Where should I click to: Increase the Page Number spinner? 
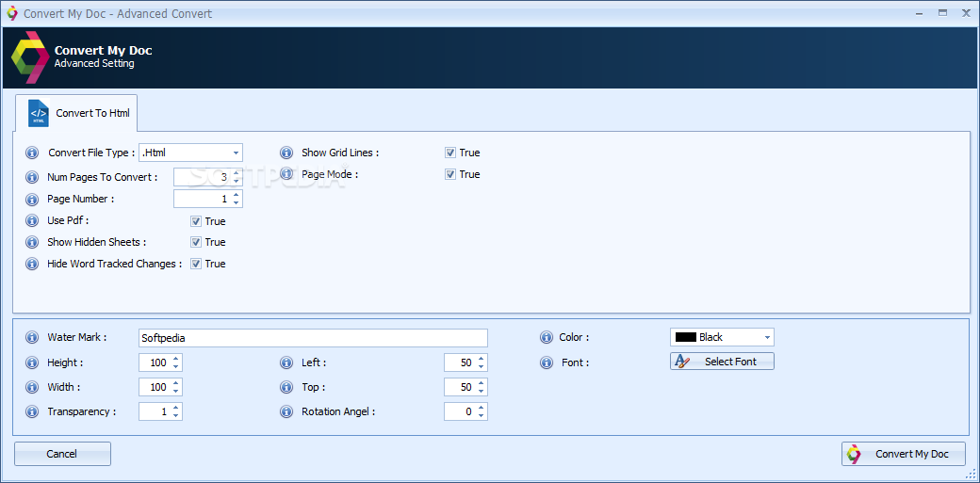point(236,196)
